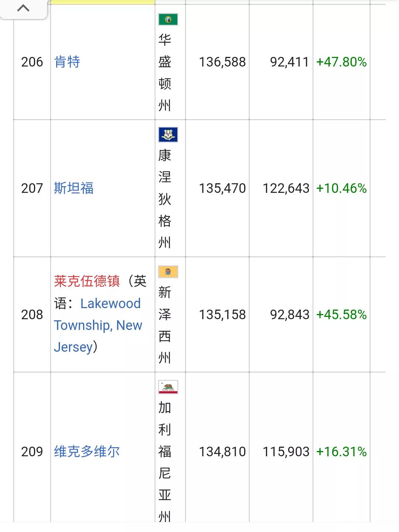Image resolution: width=399 pixels, height=532 pixels.
Task: Select rank number 206
Action: tap(32, 62)
